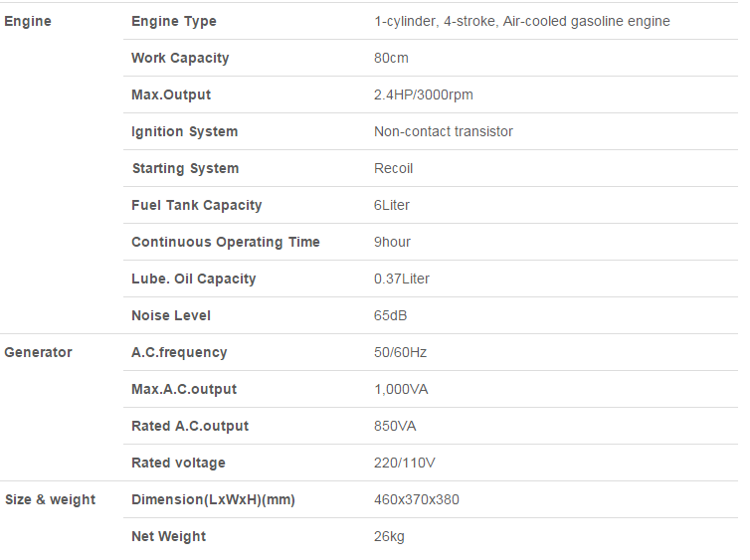This screenshot has height=560, width=750.
Task: Select the Ignition System label
Action: click(x=185, y=132)
